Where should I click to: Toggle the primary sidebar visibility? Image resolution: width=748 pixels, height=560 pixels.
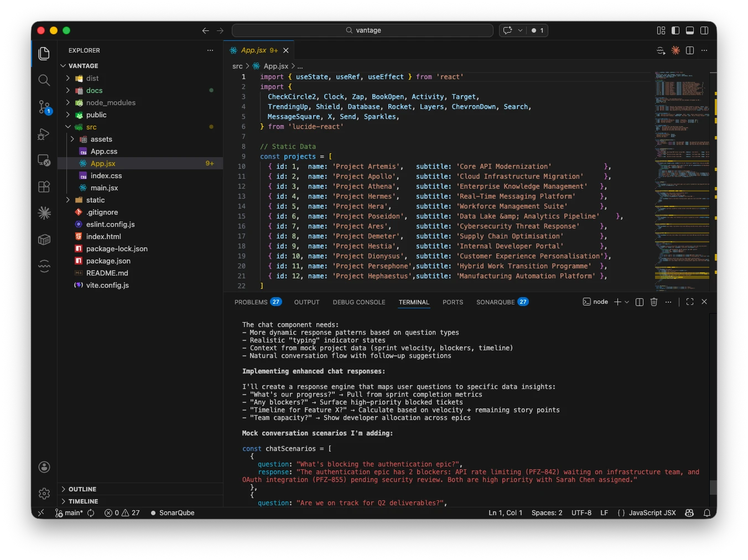[x=676, y=30]
